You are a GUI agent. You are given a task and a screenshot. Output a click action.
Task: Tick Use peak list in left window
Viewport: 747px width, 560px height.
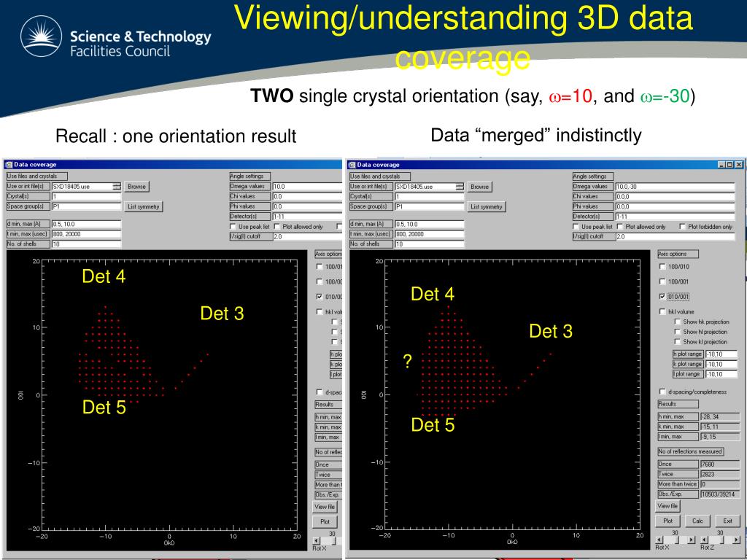233,227
